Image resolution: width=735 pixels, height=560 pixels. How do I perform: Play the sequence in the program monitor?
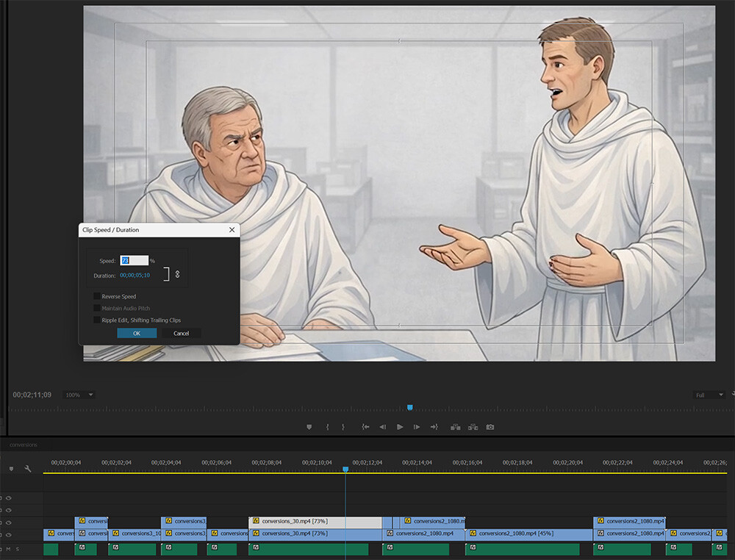[400, 427]
